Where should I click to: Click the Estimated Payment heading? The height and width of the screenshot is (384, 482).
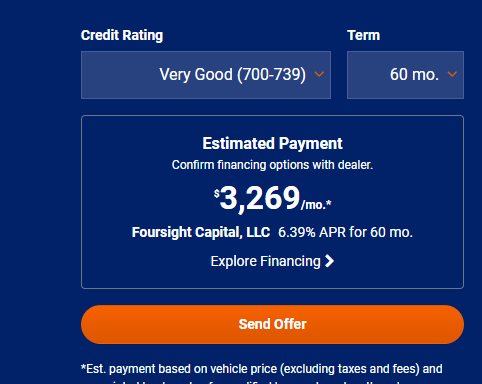(272, 144)
